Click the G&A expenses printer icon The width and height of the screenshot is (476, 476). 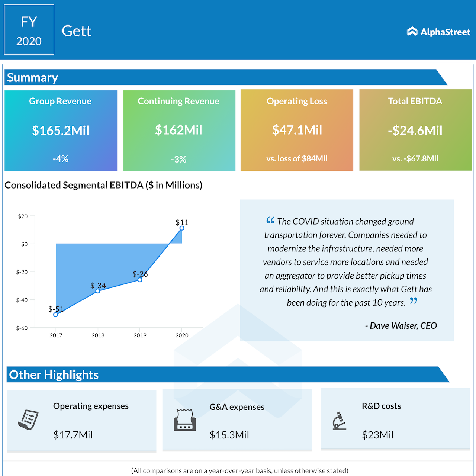click(x=185, y=420)
